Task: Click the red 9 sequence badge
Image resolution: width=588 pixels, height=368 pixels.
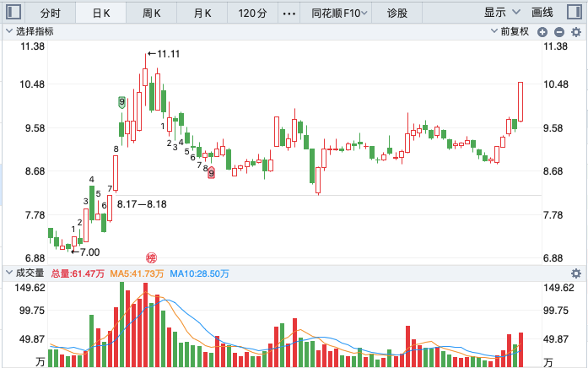Action: 212,173
